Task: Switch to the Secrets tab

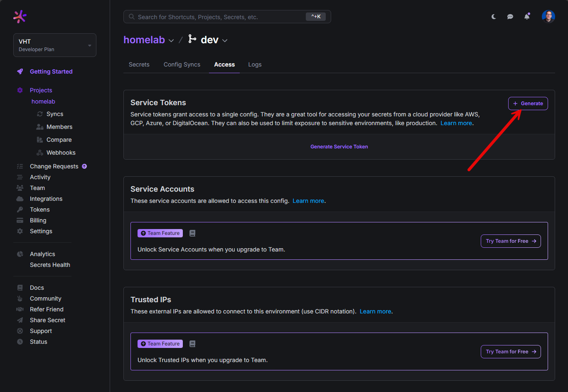Action: coord(139,64)
